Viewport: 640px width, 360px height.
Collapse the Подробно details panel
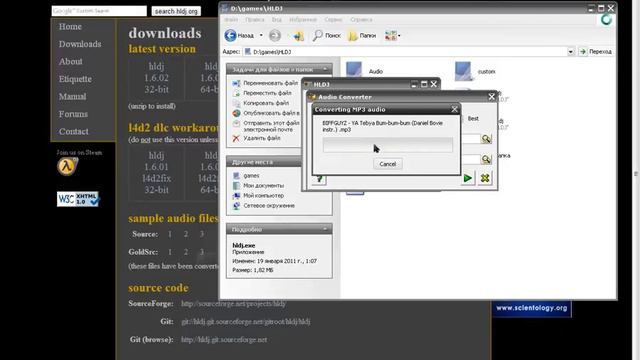click(x=325, y=229)
